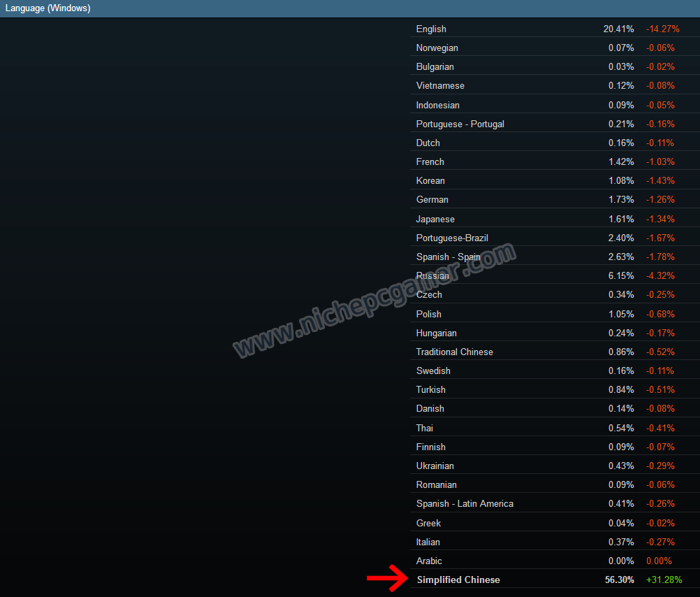Click the Simplified Chinese row label

click(458, 580)
